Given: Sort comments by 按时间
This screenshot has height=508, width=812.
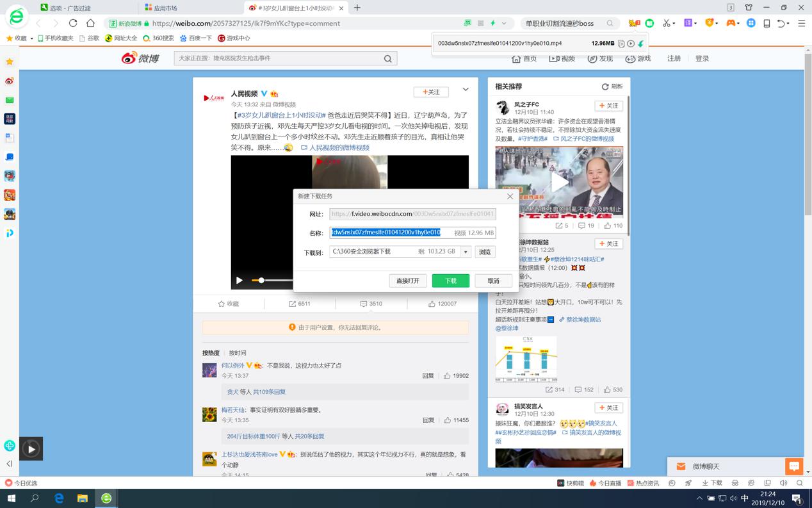Looking at the screenshot, I should point(238,353).
